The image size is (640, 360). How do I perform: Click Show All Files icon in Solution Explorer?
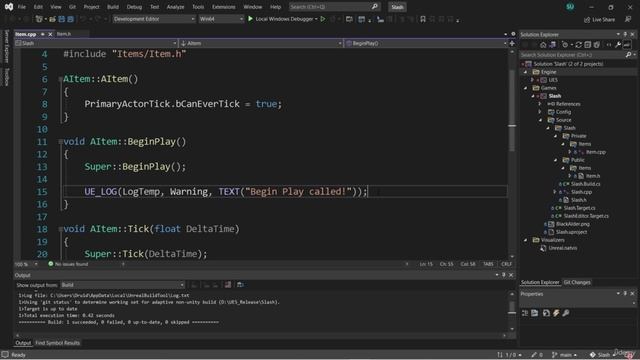597,44
